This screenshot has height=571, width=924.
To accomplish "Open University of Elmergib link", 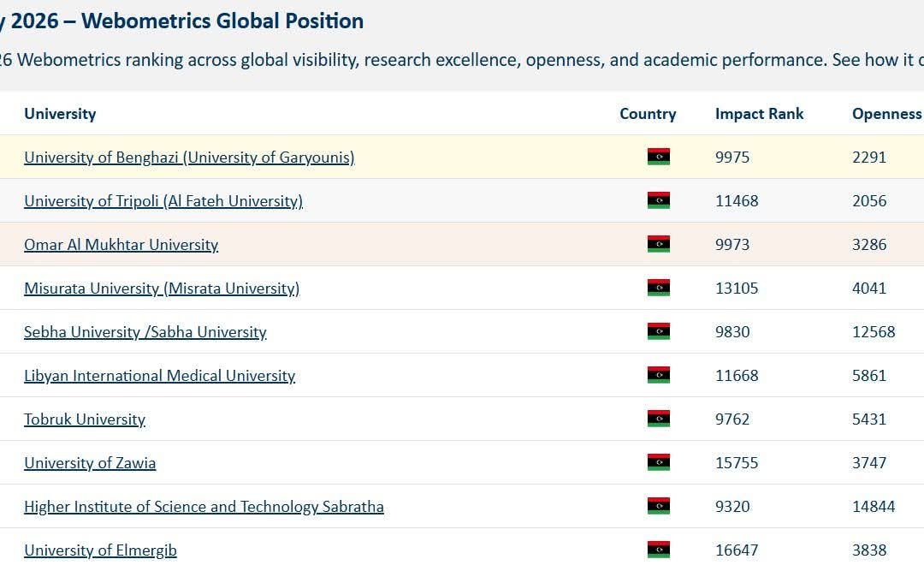I will (100, 550).
